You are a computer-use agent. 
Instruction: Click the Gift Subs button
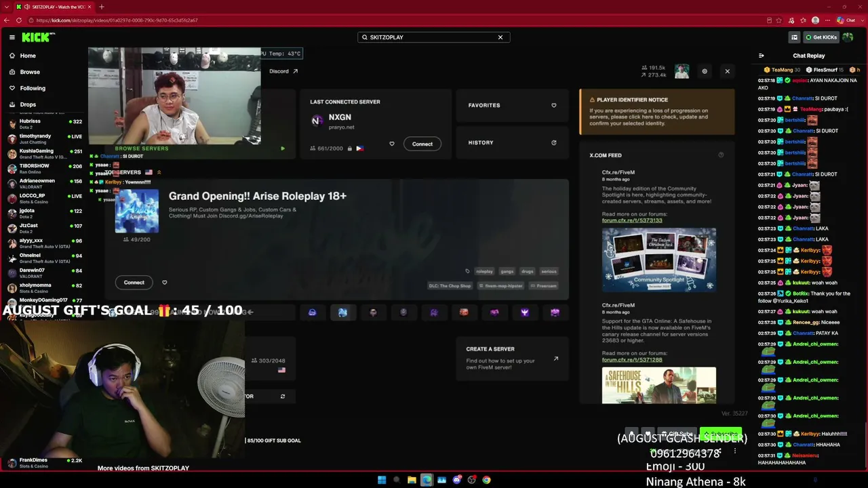click(677, 434)
